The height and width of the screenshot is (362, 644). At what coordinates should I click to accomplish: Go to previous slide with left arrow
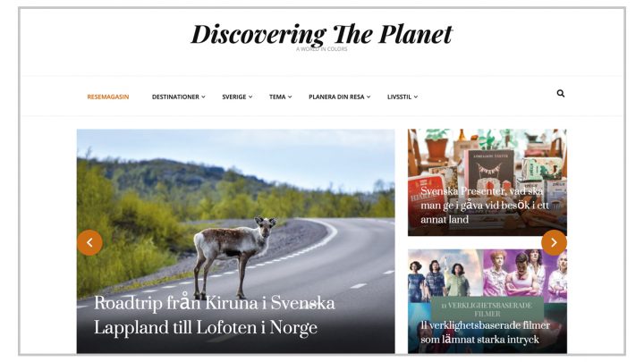click(x=89, y=242)
